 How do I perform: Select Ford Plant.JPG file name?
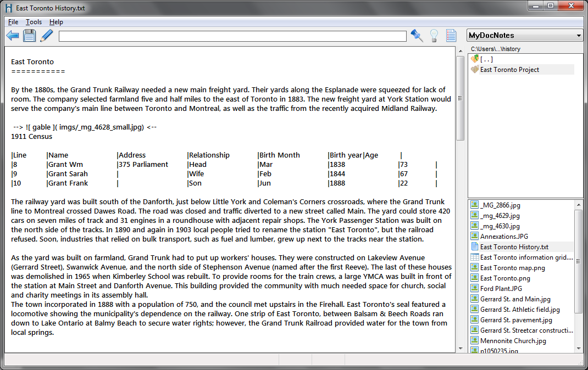pyautogui.click(x=501, y=288)
